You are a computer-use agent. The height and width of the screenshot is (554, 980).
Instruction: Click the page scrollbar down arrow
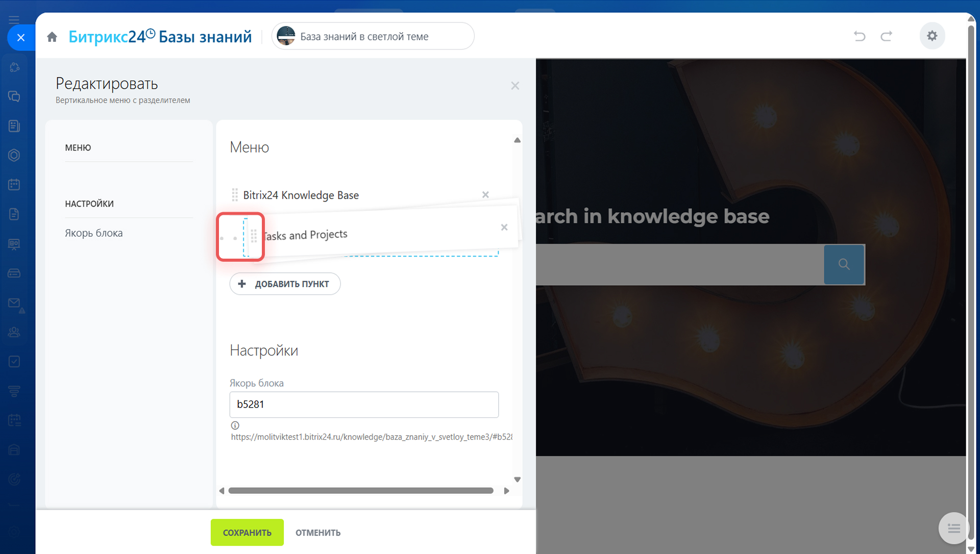pyautogui.click(x=971, y=549)
